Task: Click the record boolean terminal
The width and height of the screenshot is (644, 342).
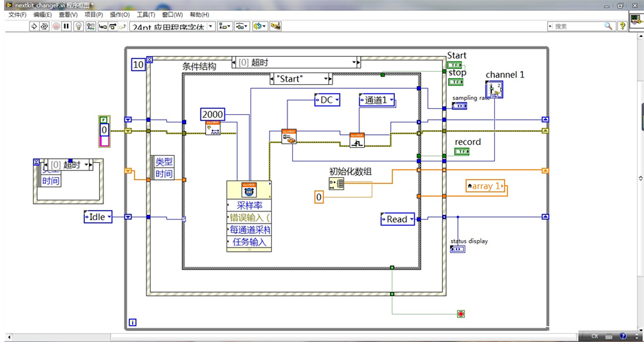Action: click(462, 151)
